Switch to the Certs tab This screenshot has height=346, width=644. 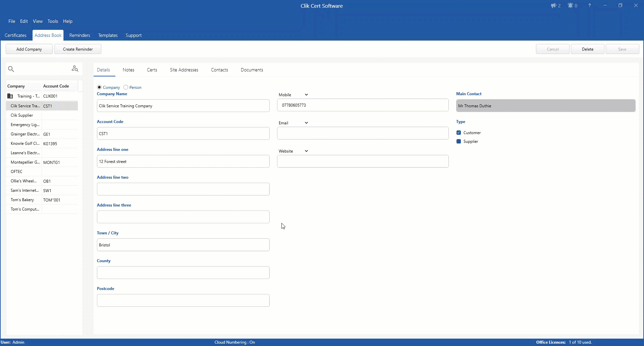[x=152, y=70]
